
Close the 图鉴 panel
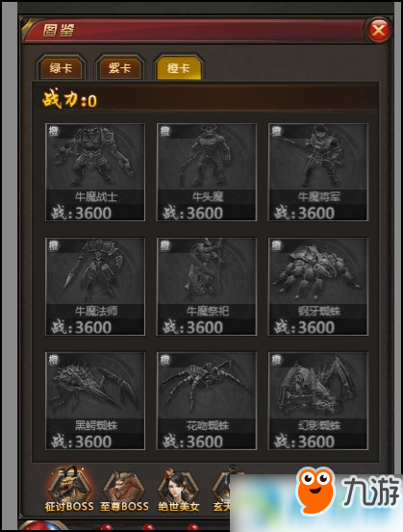click(379, 30)
